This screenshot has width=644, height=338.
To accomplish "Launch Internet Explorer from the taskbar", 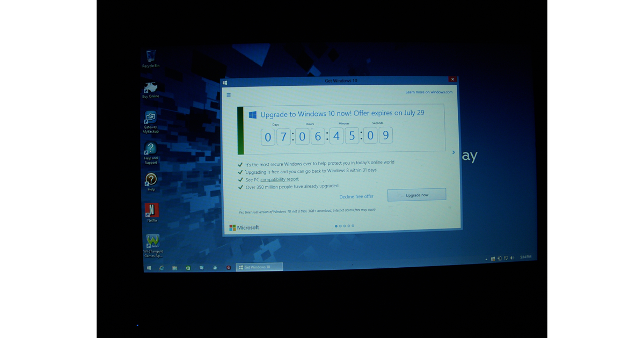I will [162, 268].
